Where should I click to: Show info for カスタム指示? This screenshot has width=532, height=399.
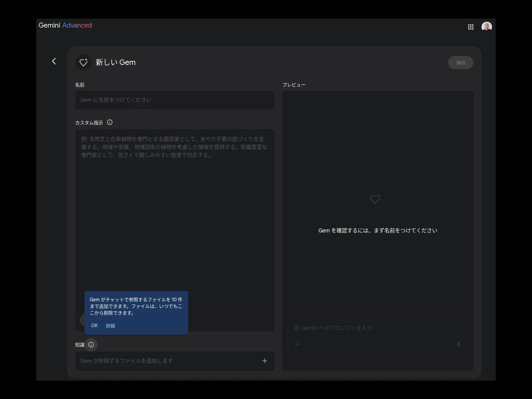coord(110,122)
